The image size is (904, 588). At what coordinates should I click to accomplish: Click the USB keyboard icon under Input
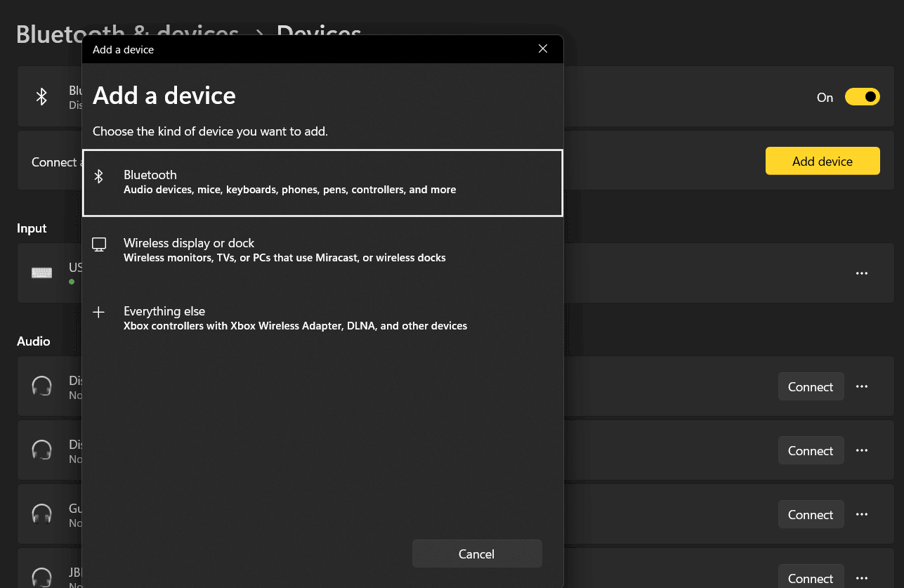click(x=41, y=273)
